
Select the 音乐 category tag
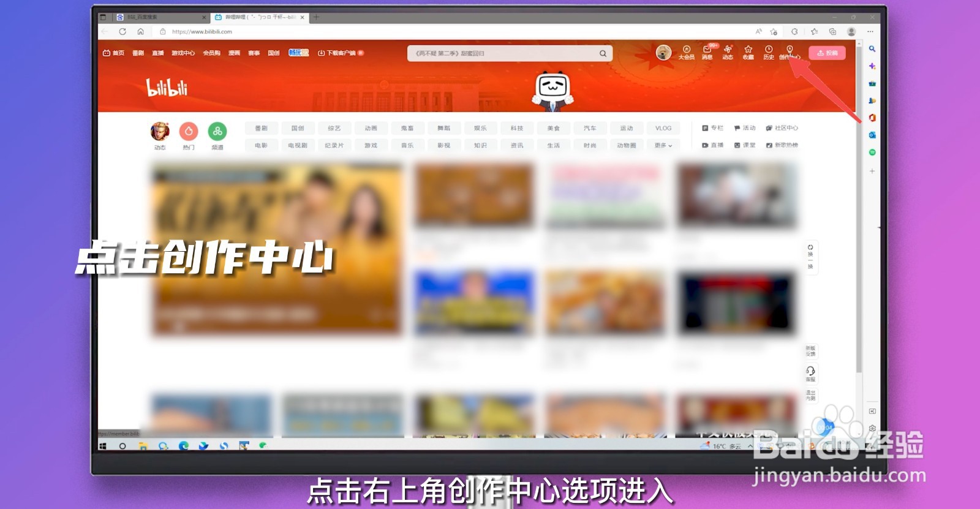[x=407, y=145]
